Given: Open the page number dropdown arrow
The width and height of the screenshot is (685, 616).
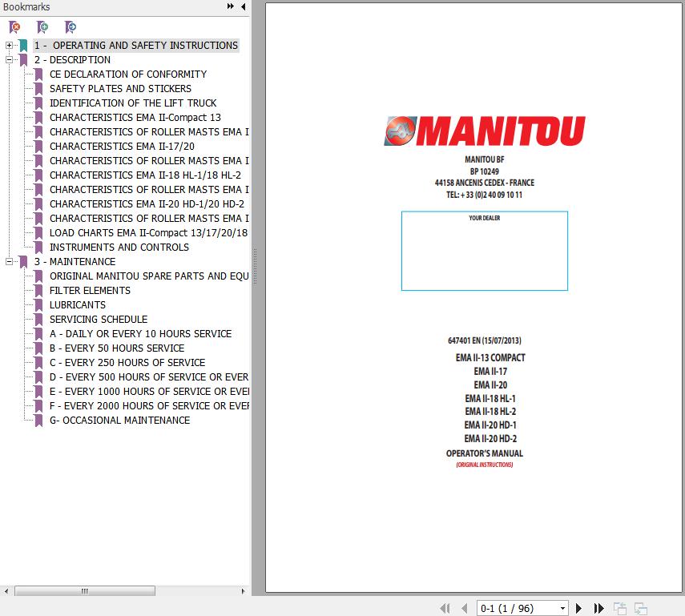Looking at the screenshot, I should pos(562,608).
